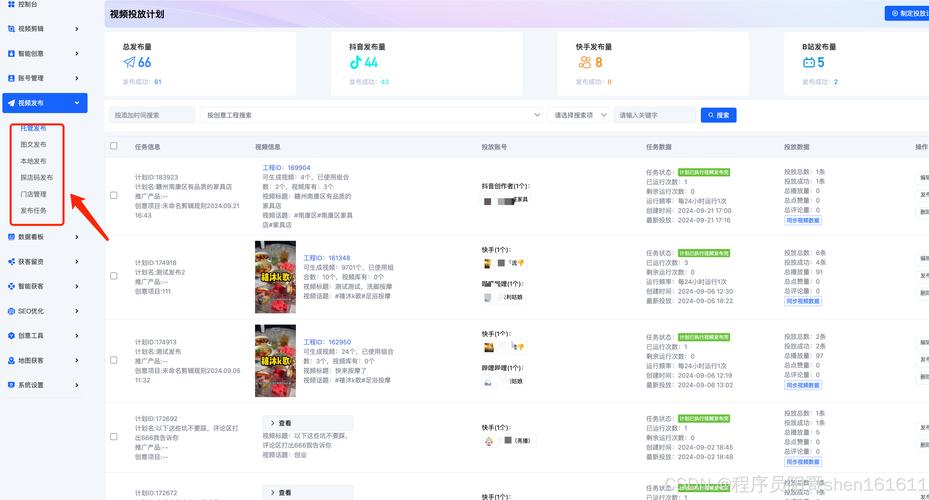Open project link 工程ID: 161348
The width and height of the screenshot is (929, 500).
(x=327, y=258)
